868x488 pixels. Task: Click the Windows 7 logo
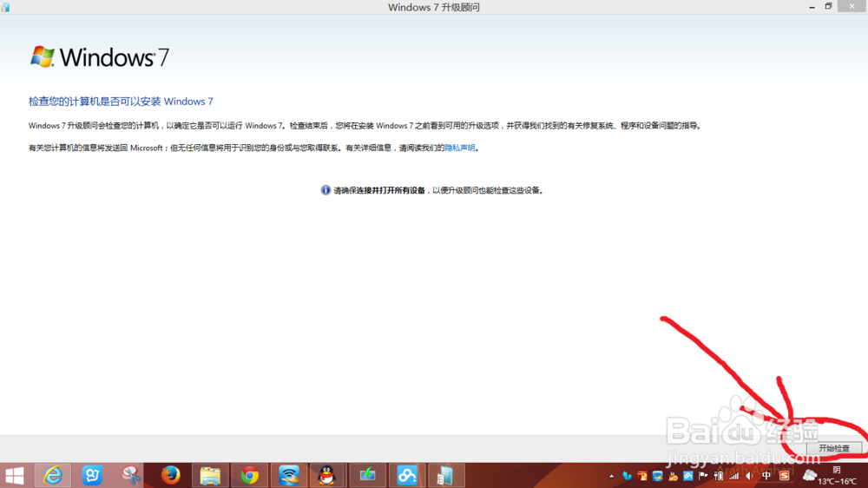click(100, 57)
